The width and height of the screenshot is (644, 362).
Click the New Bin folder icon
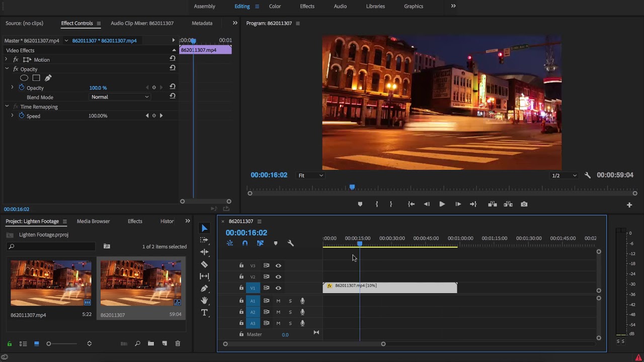coord(151,343)
